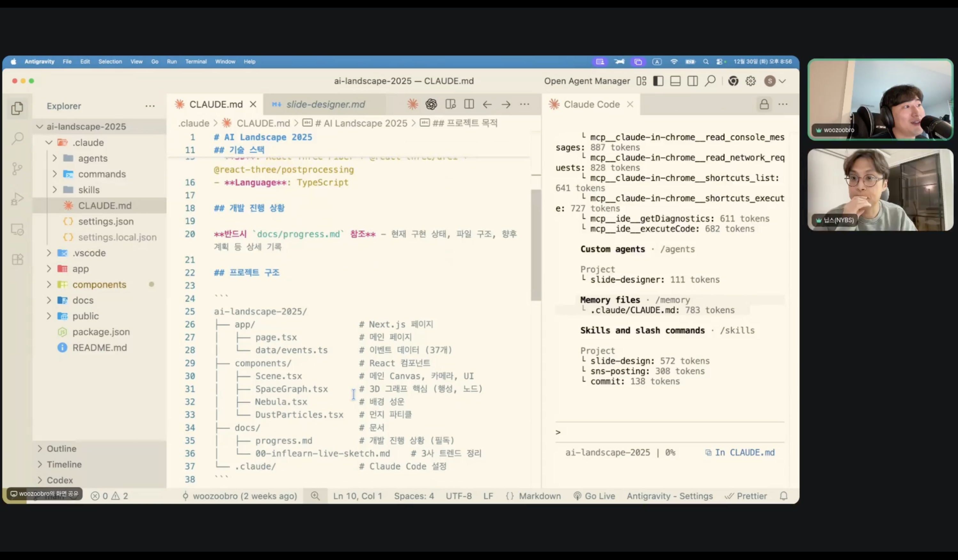
Task: Toggle primary side bar visibility
Action: coord(658,81)
